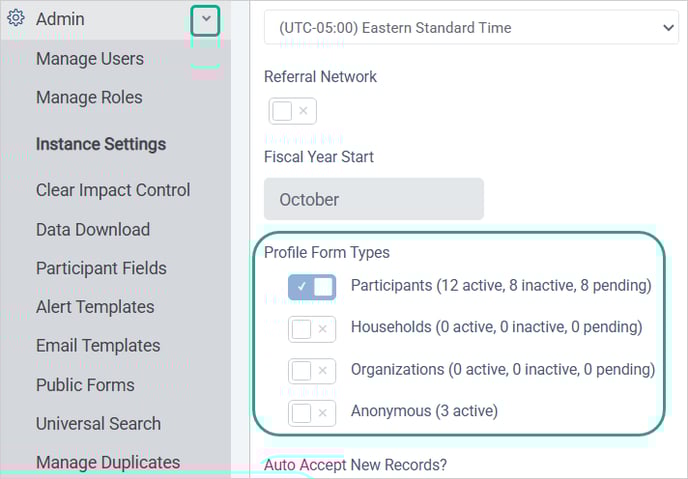Go to Public Forms
Image resolution: width=688 pixels, height=479 pixels.
(85, 385)
